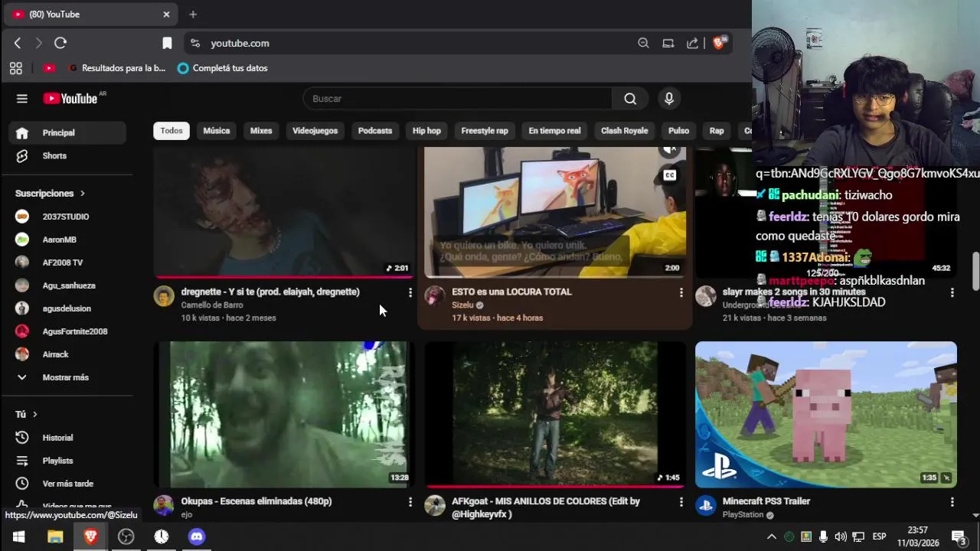Open Principal home in sidebar
The width and height of the screenshot is (980, 551).
pyautogui.click(x=67, y=132)
